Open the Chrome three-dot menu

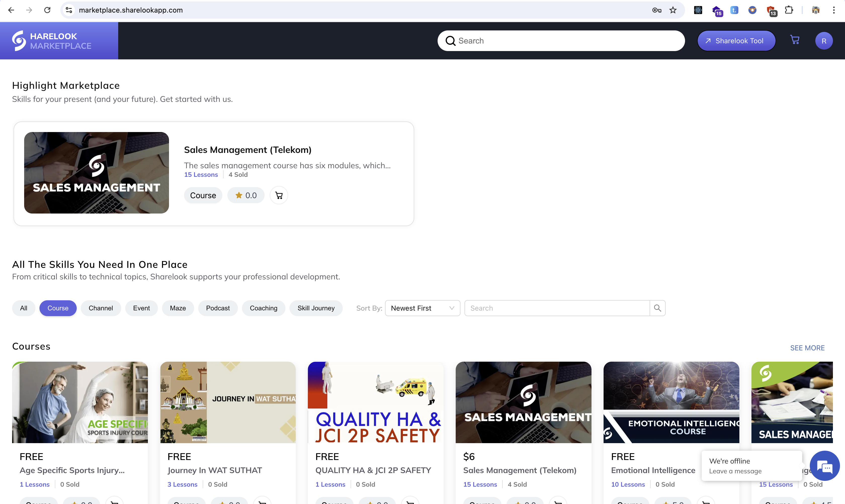(x=834, y=10)
